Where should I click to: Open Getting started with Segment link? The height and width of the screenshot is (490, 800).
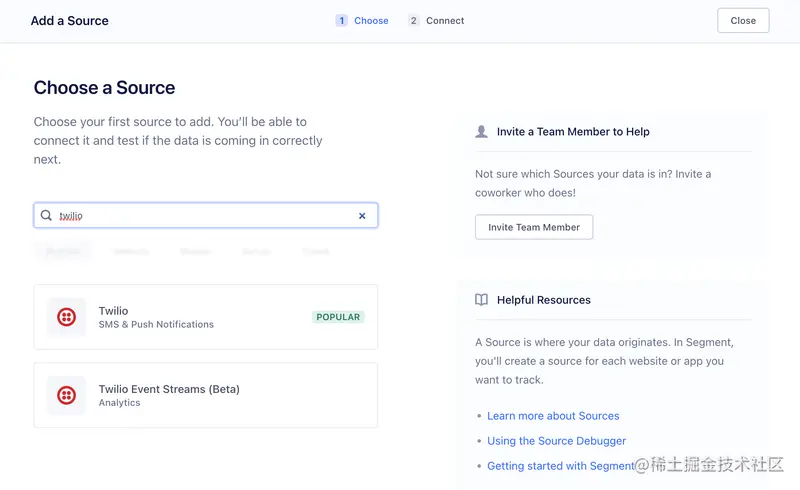(x=560, y=466)
